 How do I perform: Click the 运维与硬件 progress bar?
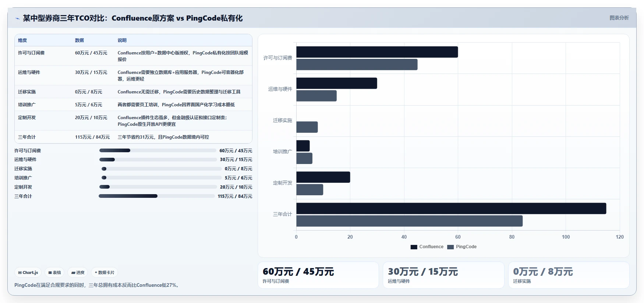click(158, 160)
